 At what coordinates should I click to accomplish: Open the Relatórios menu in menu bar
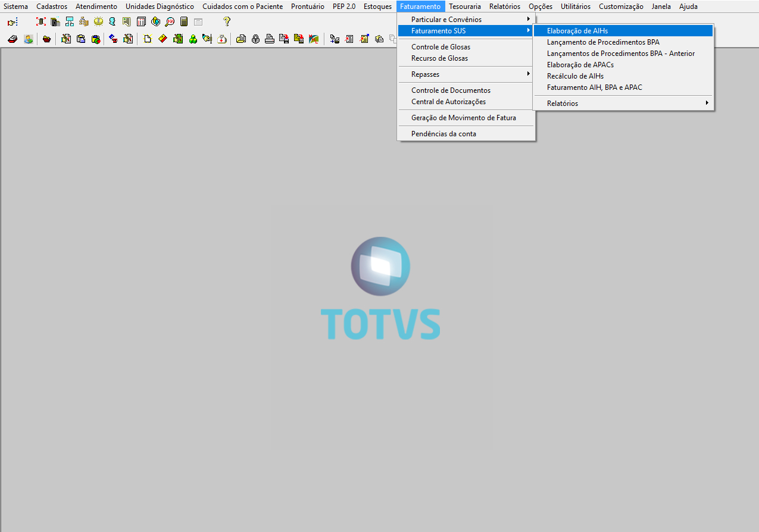click(x=505, y=7)
